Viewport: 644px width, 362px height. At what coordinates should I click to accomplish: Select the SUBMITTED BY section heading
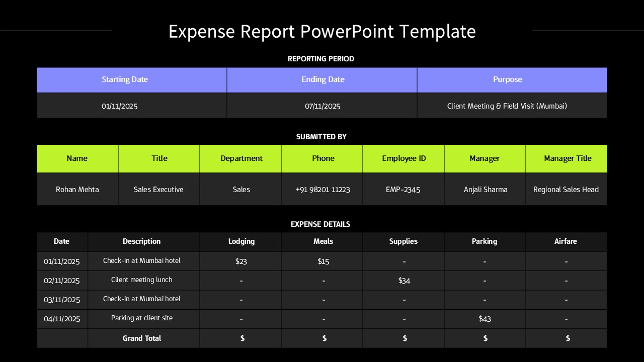point(321,136)
